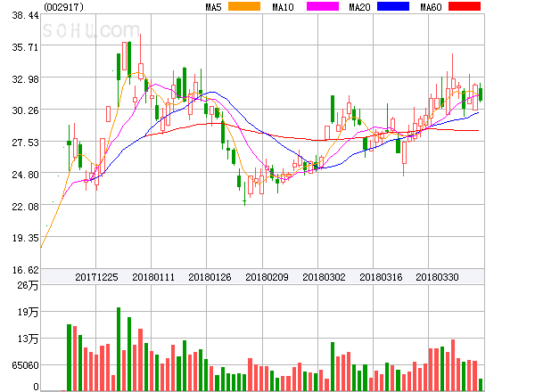The image size is (535, 392).
Task: Click the 20180126 date marker
Action: (210, 277)
